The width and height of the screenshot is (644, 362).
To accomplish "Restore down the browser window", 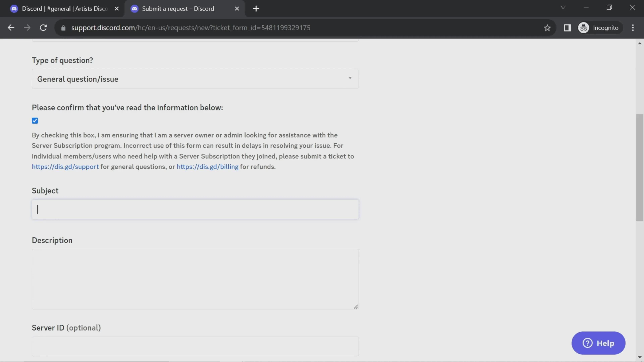I will coord(609,8).
